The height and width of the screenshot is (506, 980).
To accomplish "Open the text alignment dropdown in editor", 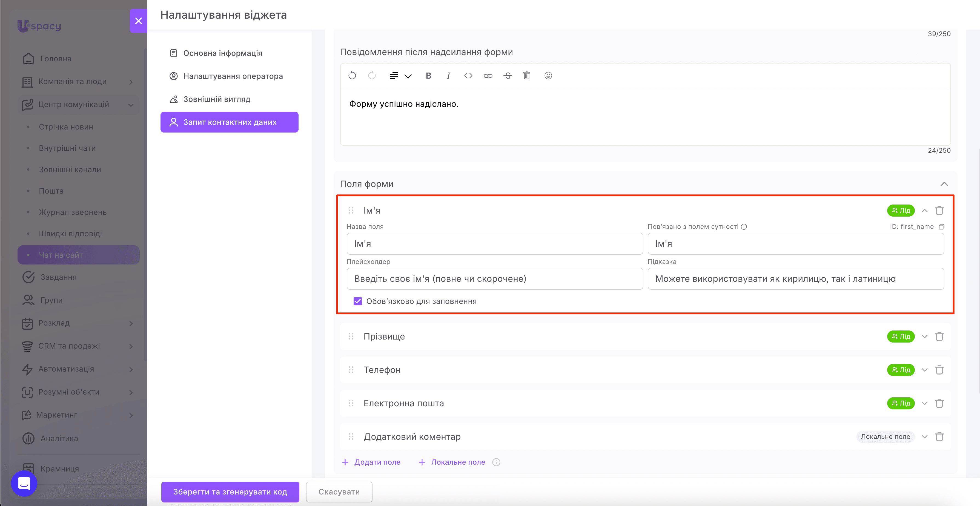I will pyautogui.click(x=401, y=76).
